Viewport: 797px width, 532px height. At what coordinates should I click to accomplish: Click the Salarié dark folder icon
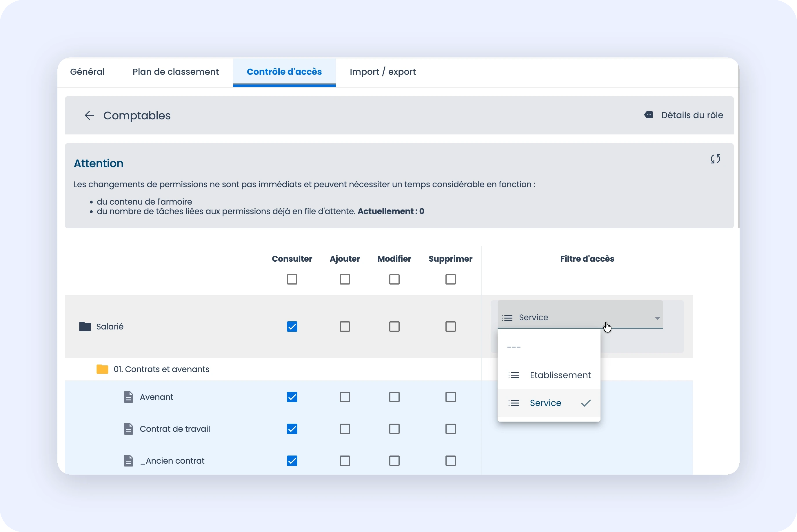coord(85,326)
